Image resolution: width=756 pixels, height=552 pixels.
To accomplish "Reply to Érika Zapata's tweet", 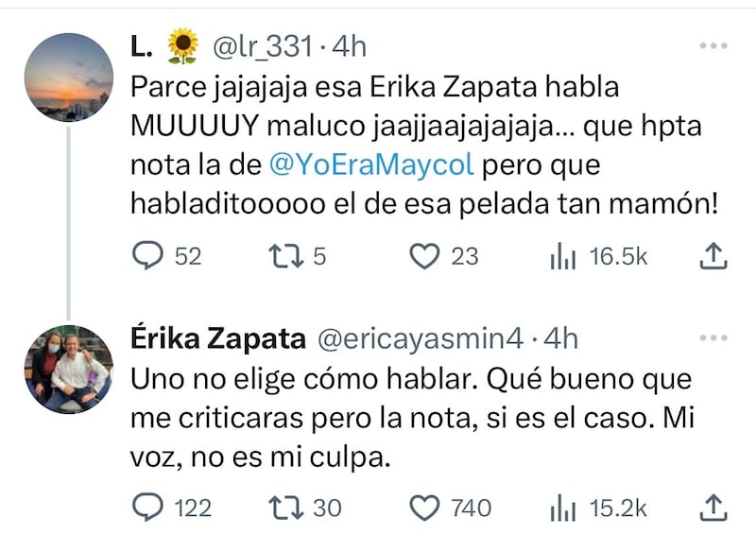I will tap(146, 508).
